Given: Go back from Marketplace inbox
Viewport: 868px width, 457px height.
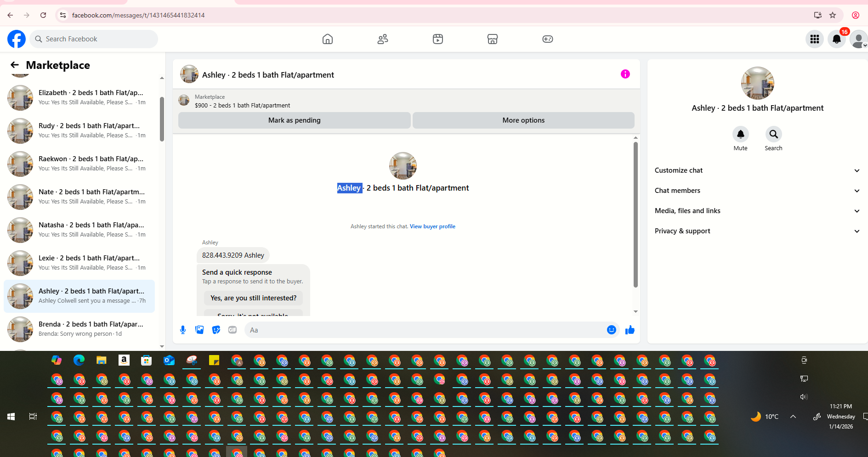Looking at the screenshot, I should pyautogui.click(x=15, y=65).
